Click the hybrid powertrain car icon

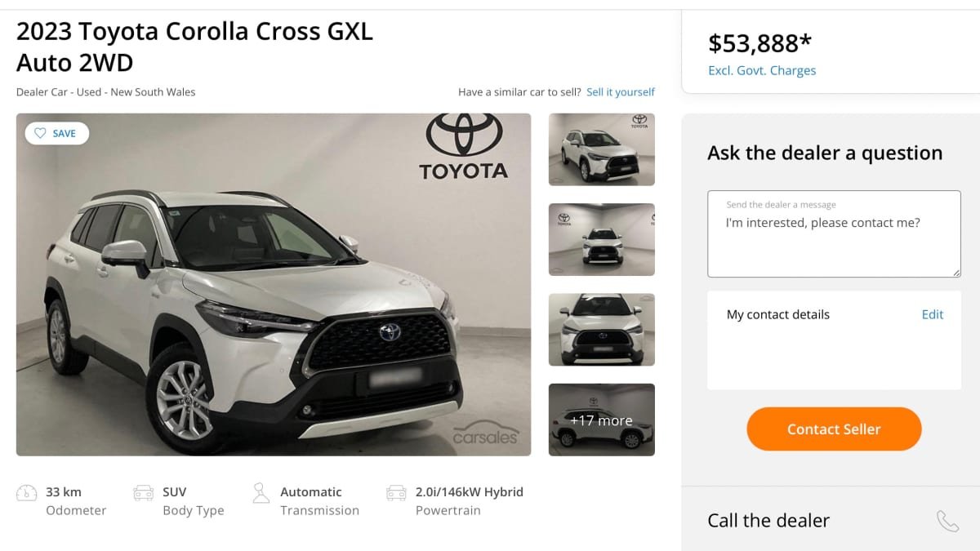coord(396,495)
